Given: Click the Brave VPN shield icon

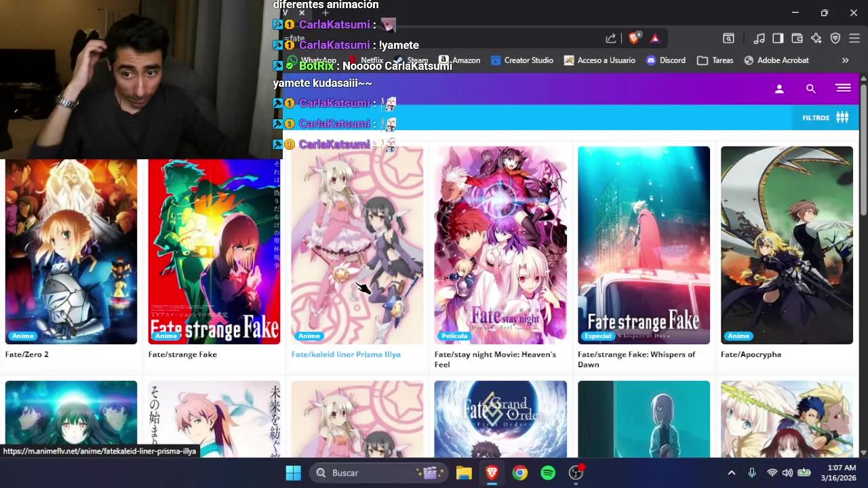Looking at the screenshot, I should [835, 39].
